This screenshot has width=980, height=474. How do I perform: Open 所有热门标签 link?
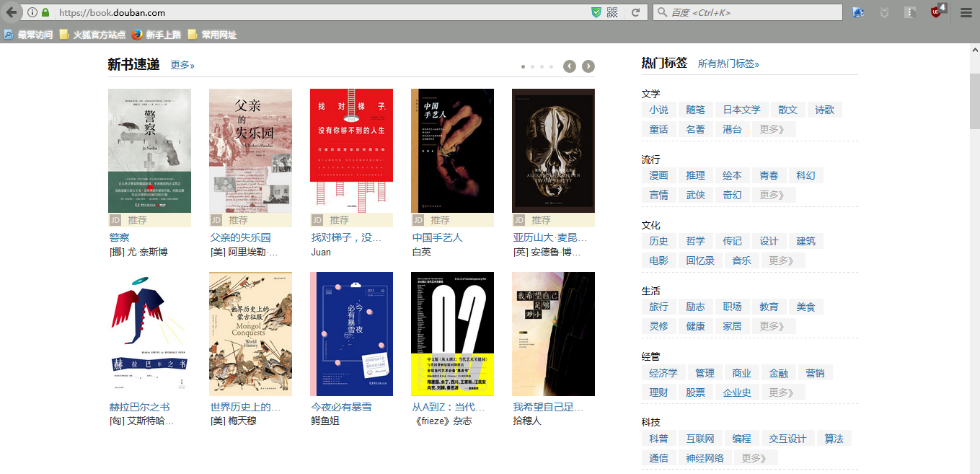pyautogui.click(x=728, y=63)
